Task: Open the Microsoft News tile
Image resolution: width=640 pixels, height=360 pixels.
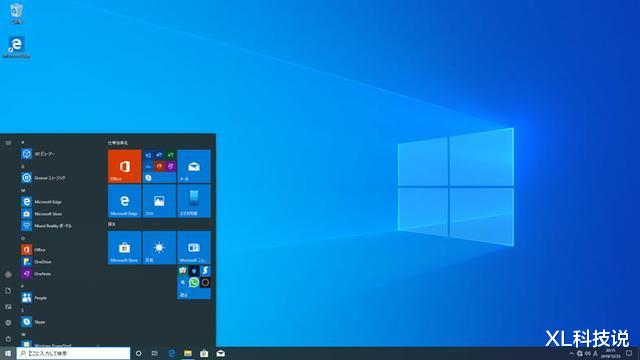Action: pyautogui.click(x=194, y=248)
